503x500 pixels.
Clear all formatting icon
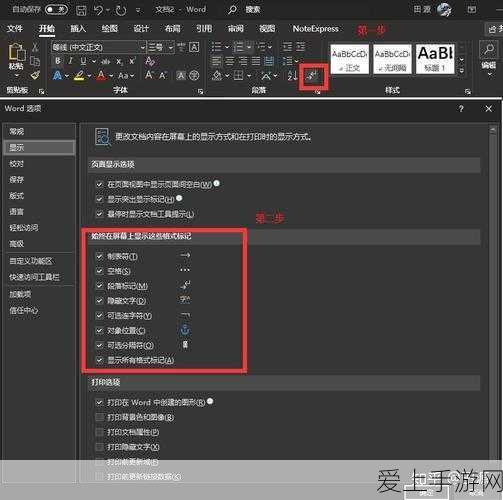[150, 61]
